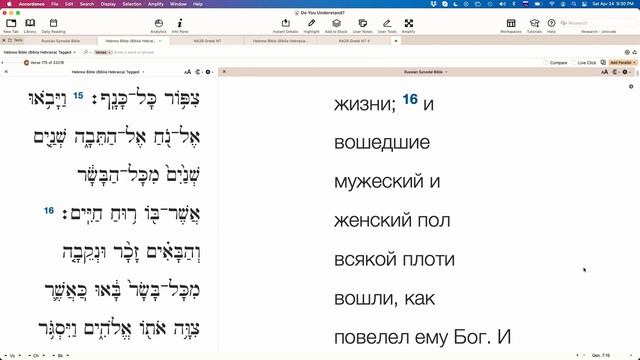
Task: Click the Vs navigation control
Action: 12,356
